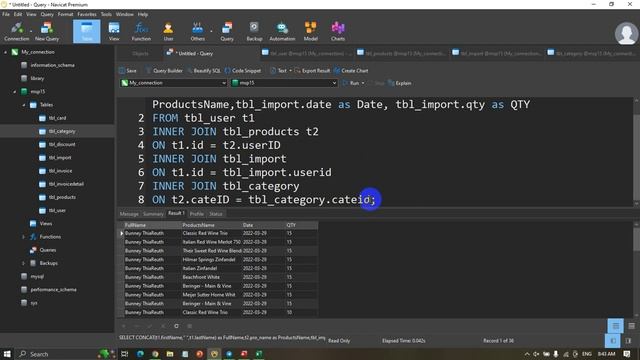Switch results to form view icon

pyautogui.click(x=631, y=326)
